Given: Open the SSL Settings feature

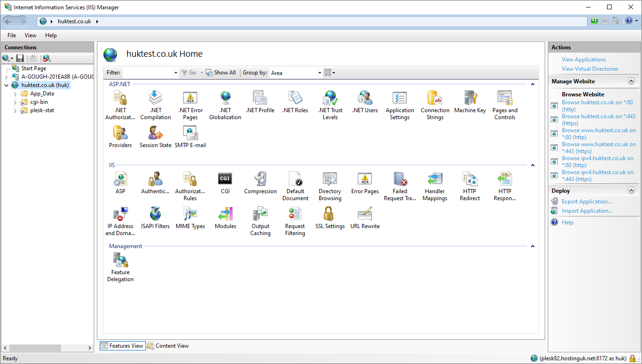Looking at the screenshot, I should click(x=330, y=218).
